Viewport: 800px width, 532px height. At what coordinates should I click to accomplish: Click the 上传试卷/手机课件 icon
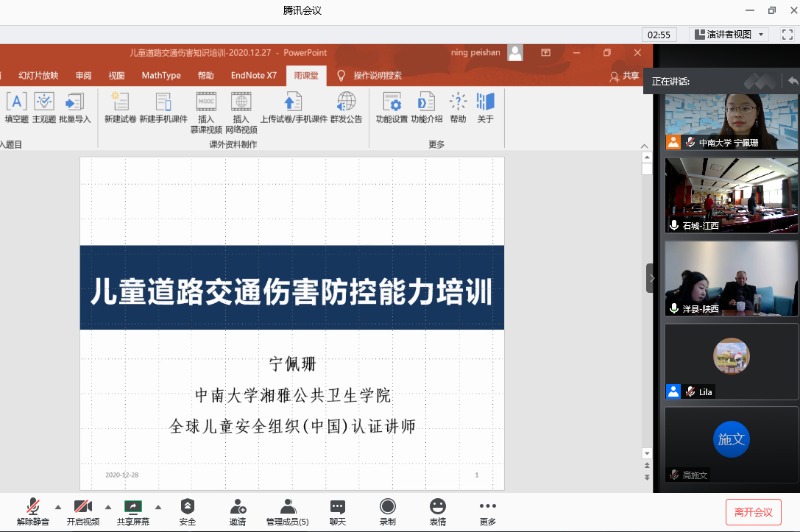[293, 103]
